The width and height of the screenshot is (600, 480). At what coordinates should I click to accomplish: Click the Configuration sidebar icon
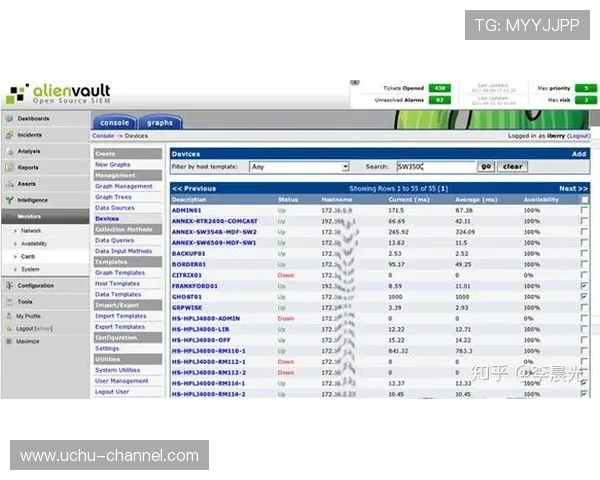coord(8,285)
